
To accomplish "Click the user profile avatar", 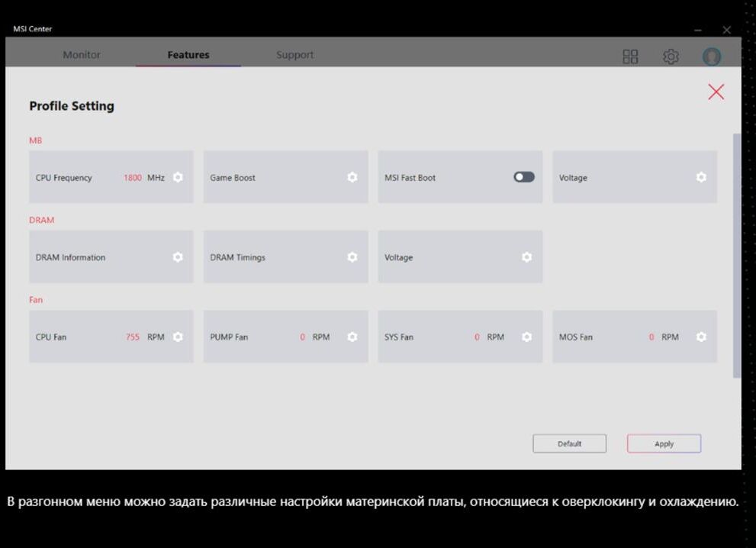I will [x=712, y=56].
